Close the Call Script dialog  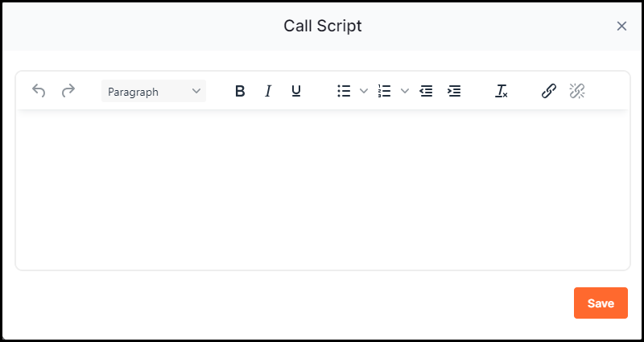(x=621, y=27)
